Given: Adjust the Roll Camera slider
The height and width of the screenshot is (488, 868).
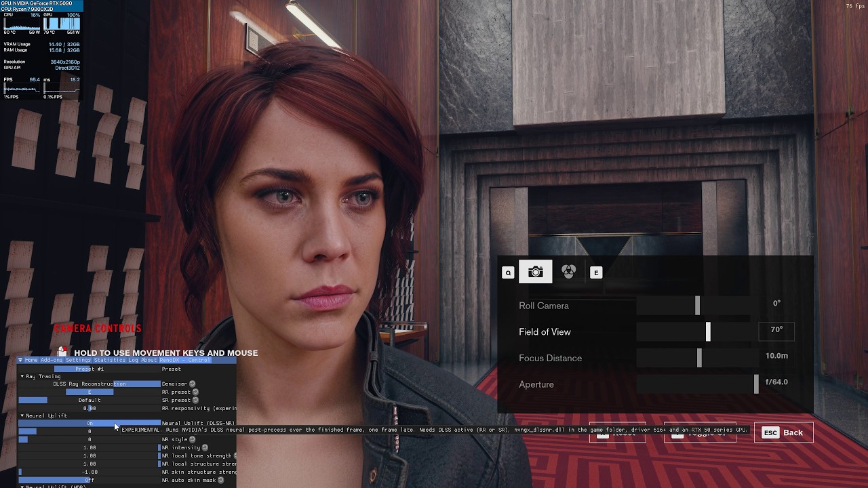Looking at the screenshot, I should point(697,306).
